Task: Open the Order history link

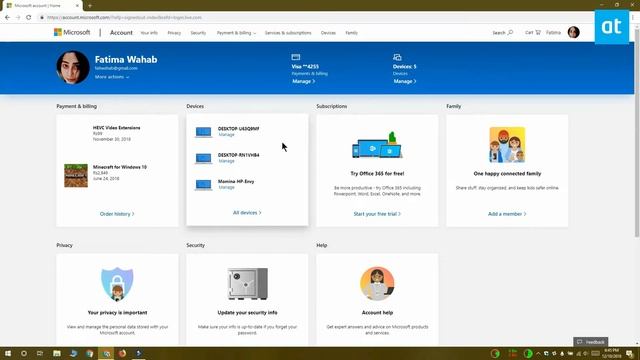Action: (x=117, y=214)
